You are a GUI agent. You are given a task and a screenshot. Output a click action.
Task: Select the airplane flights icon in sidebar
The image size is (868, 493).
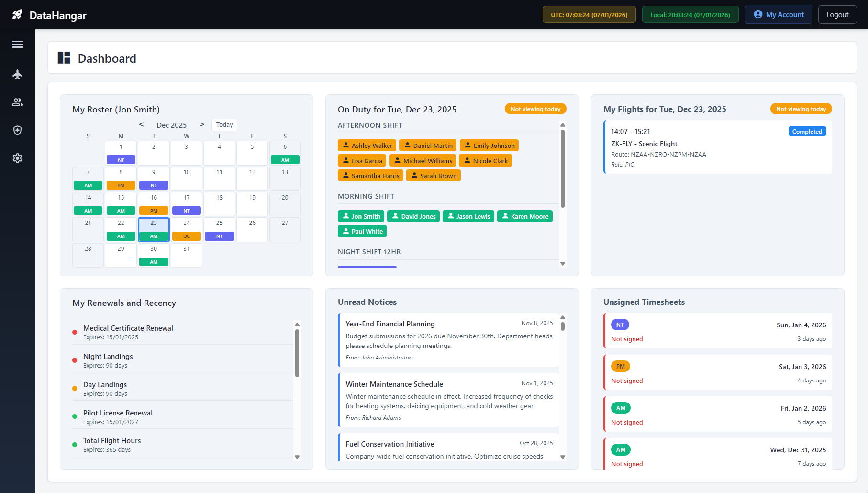(x=17, y=74)
